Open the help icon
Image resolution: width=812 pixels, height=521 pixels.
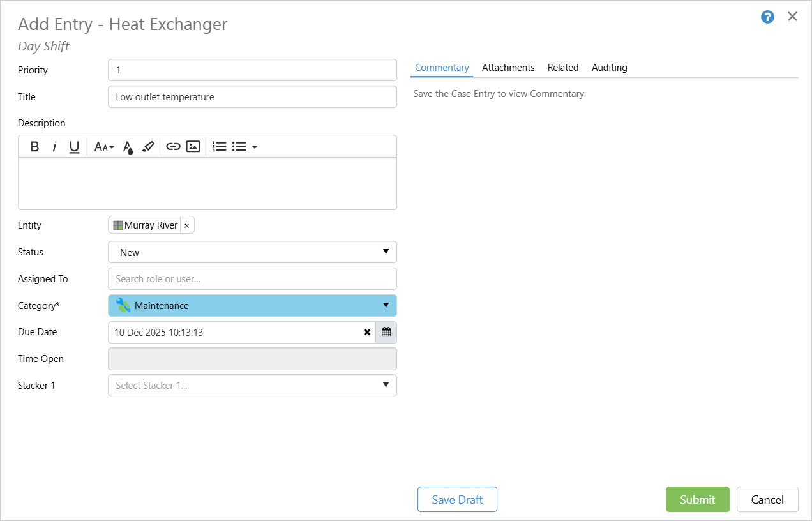767,17
